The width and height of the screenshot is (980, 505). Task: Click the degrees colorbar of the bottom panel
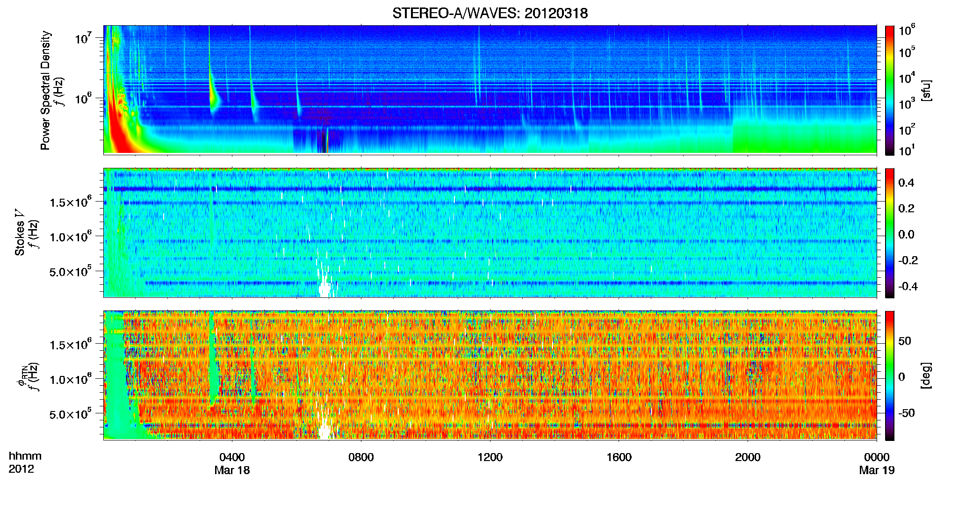890,375
